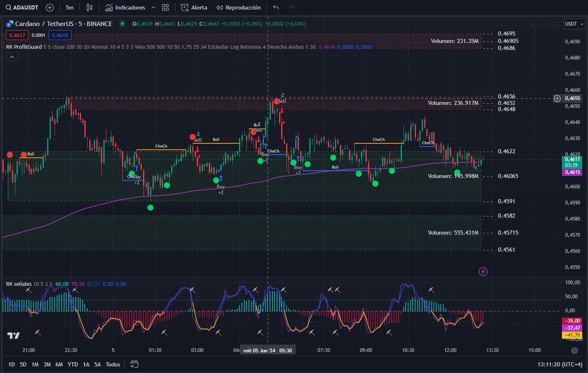Open the go-to-date calendar icon
The width and height of the screenshot is (588, 373).
coord(134,364)
